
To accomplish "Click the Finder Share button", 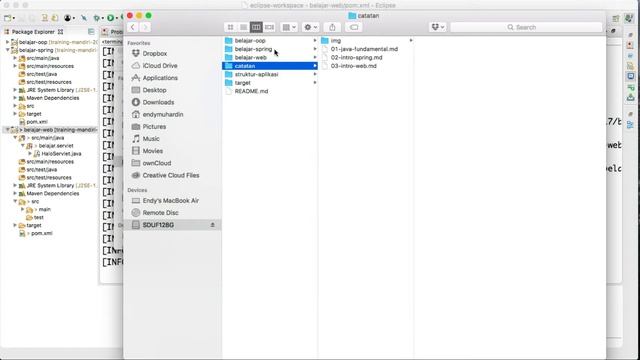I will [332, 27].
